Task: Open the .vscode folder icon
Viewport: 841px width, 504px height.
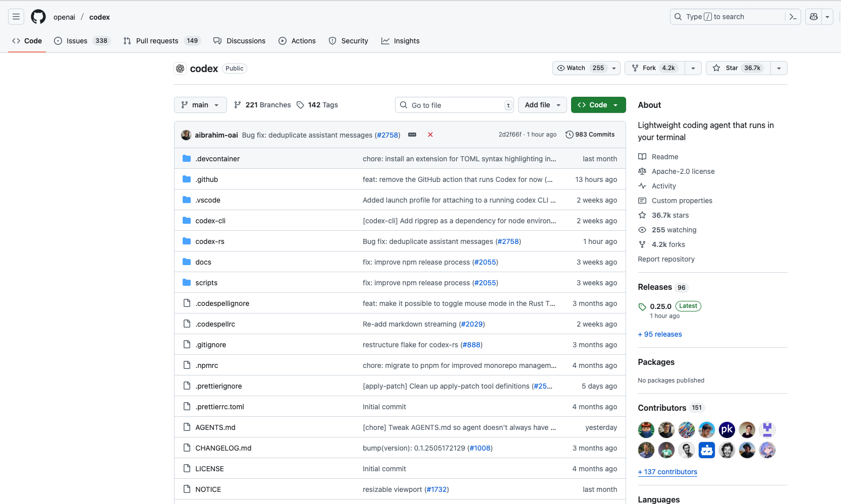Action: tap(187, 200)
